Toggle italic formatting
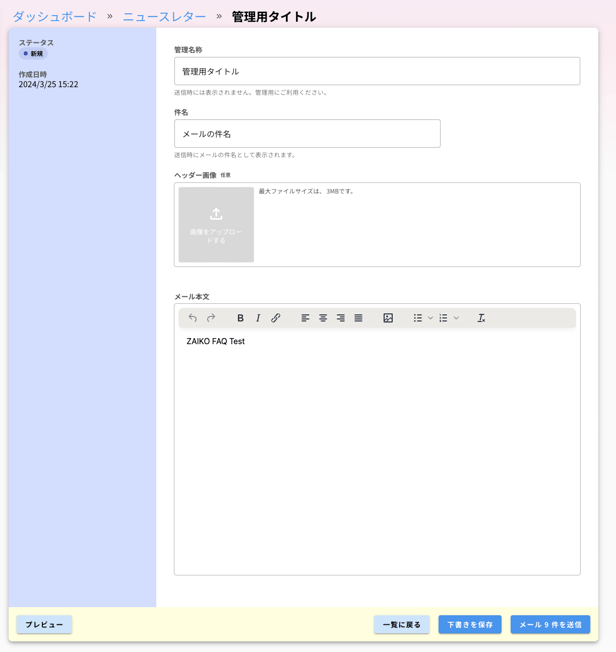The image size is (616, 652). (x=258, y=318)
